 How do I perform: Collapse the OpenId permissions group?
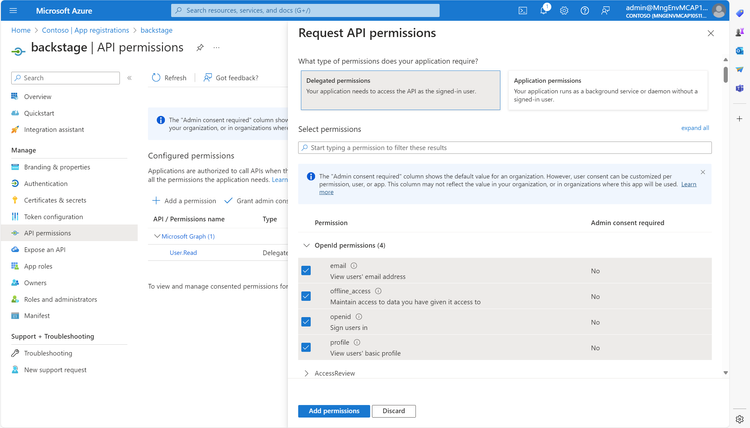[x=307, y=245]
